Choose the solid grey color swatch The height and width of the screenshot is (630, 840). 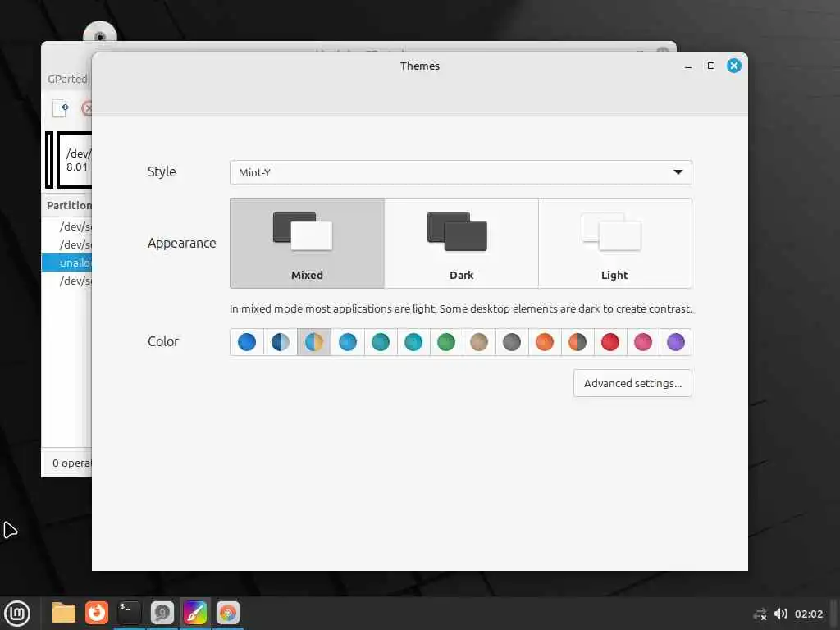[x=512, y=342]
